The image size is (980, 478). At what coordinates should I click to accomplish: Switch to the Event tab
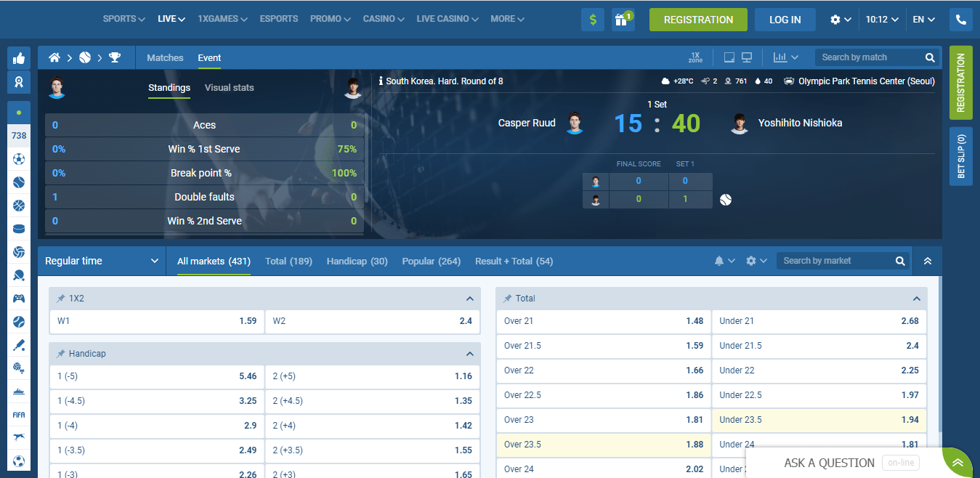coord(209,57)
